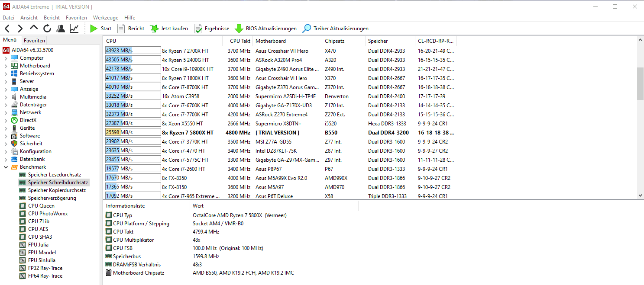Open FP32 Ray-Trace benchmark
Viewport: 644px width, 285px height.
coord(45,268)
